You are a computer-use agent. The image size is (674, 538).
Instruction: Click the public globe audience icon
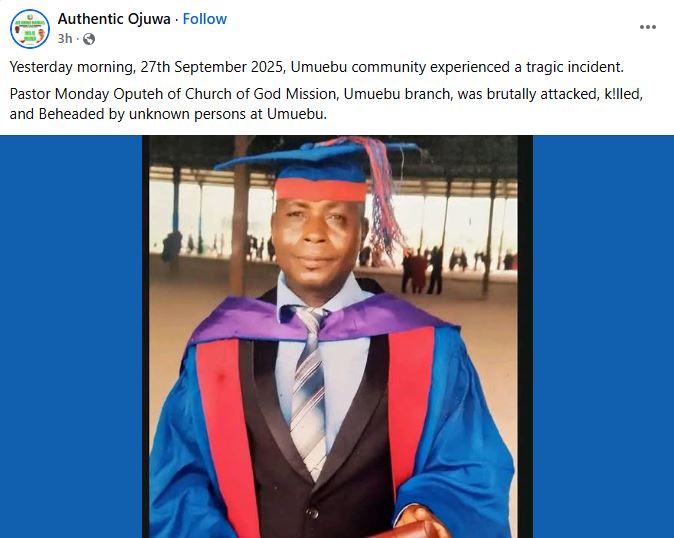click(89, 39)
